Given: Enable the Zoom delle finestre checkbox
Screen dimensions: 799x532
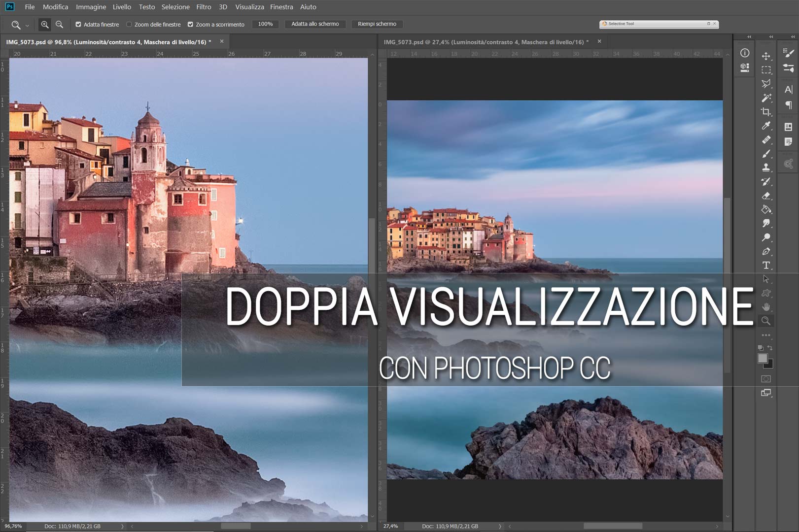Looking at the screenshot, I should tap(129, 24).
